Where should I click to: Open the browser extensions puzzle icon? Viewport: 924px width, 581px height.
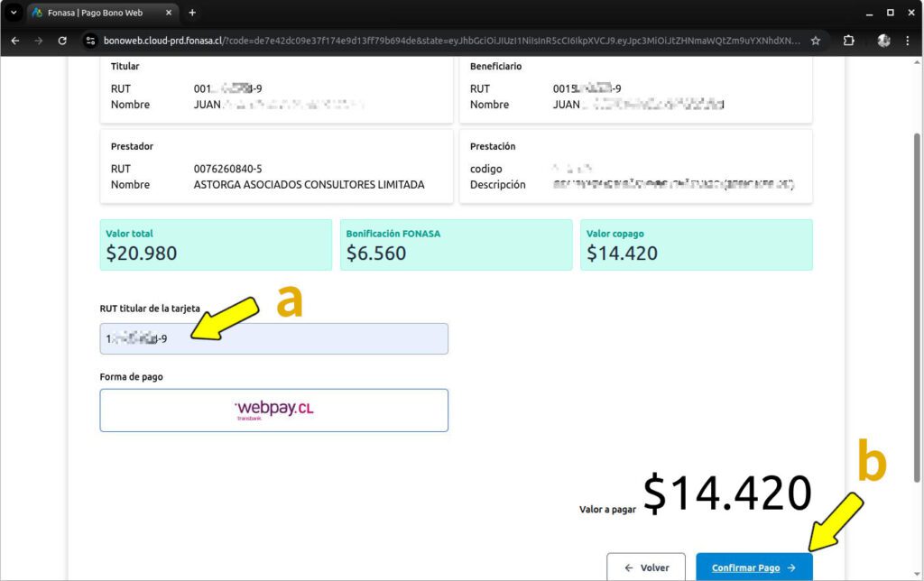pos(848,41)
